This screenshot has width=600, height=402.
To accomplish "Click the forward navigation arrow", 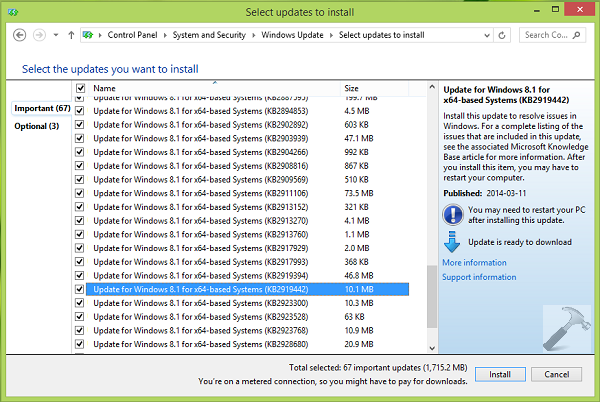I will pos(39,35).
